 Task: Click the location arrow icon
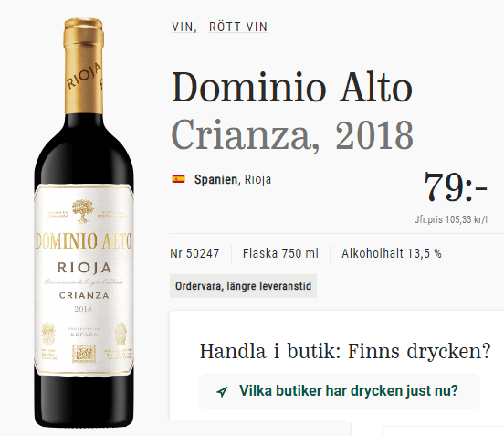point(222,391)
